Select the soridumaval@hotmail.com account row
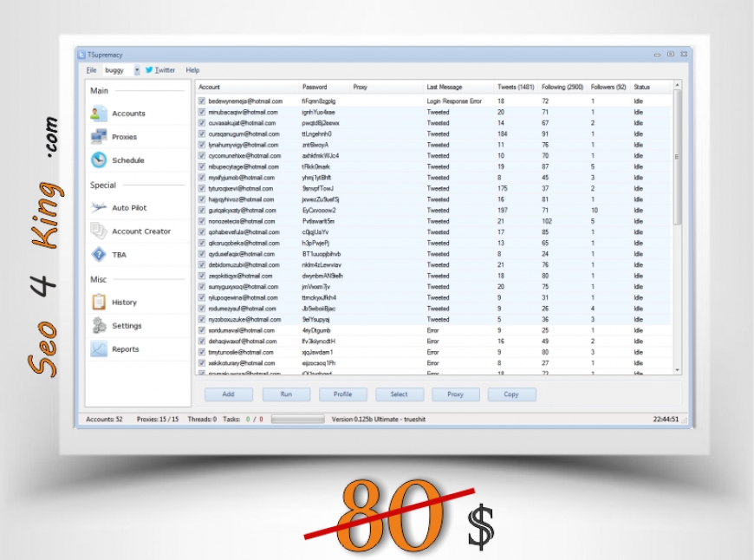This screenshot has width=754, height=560. pyautogui.click(x=434, y=330)
